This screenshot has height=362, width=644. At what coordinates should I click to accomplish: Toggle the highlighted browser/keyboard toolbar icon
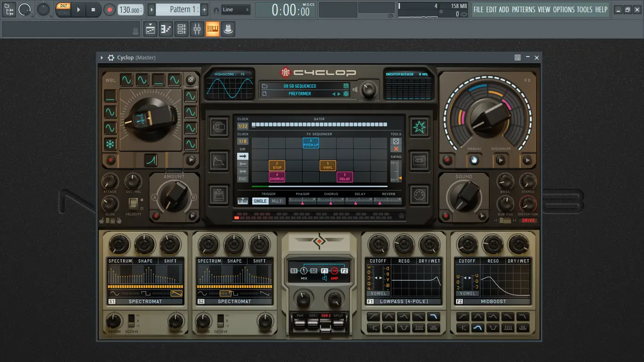tap(213, 29)
